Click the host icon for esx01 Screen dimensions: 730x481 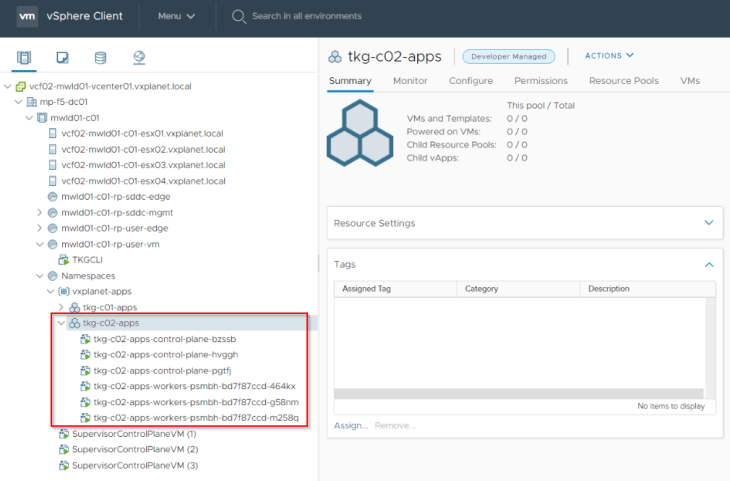53,134
